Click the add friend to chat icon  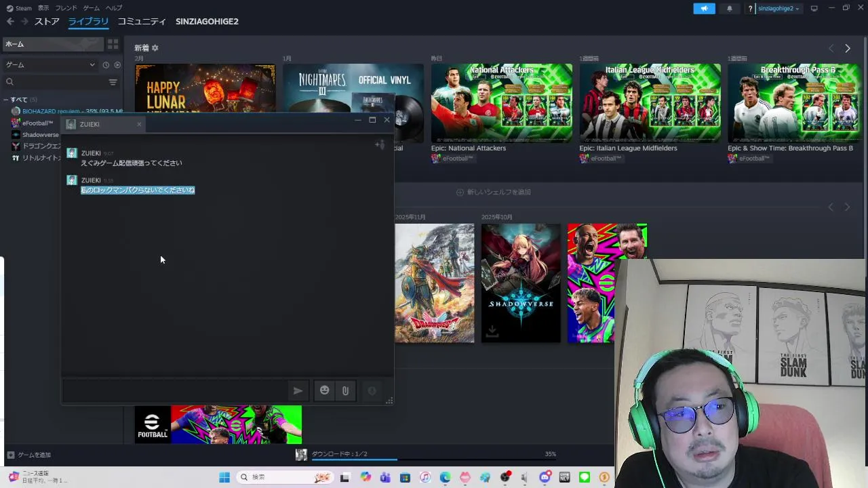[x=380, y=144]
